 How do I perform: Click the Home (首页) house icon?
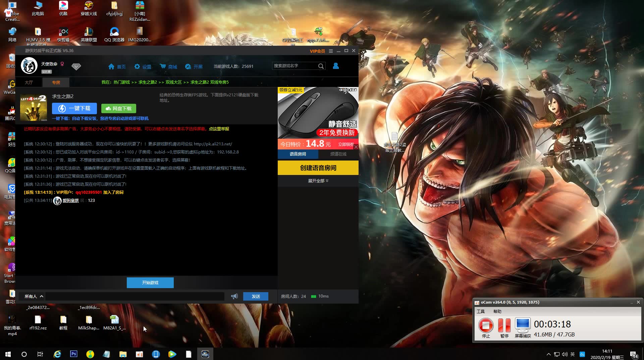(x=111, y=66)
